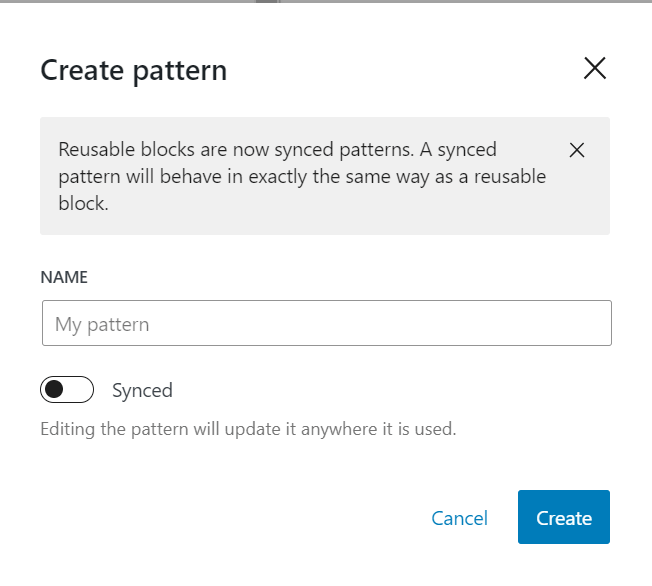Click the Create button
652x586 pixels.
[x=564, y=517]
